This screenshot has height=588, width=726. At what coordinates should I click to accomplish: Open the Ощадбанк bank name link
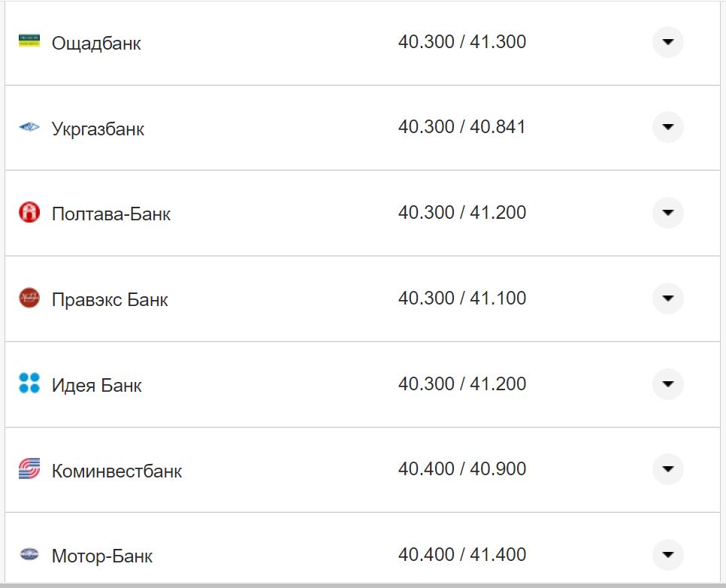[96, 44]
